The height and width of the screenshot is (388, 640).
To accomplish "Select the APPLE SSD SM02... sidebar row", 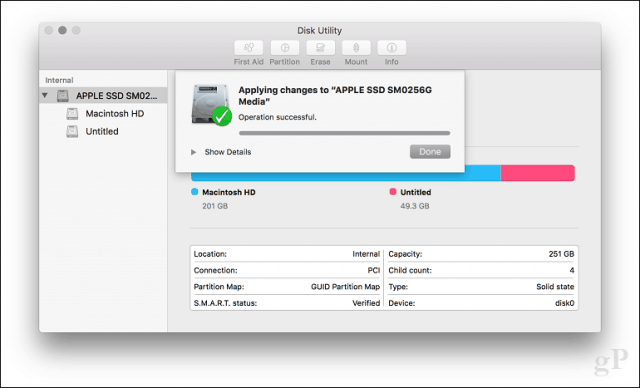I will tap(103, 95).
